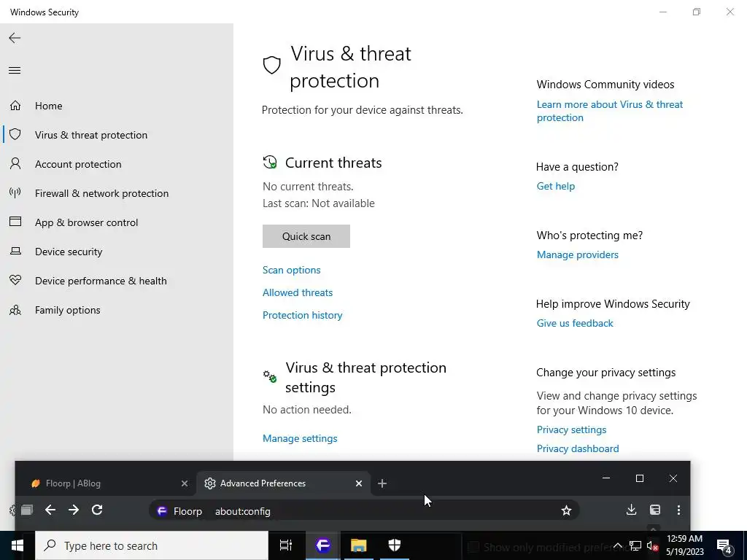This screenshot has height=560, width=747.
Task: Close the Advanced Preferences tab
Action: coord(359,483)
